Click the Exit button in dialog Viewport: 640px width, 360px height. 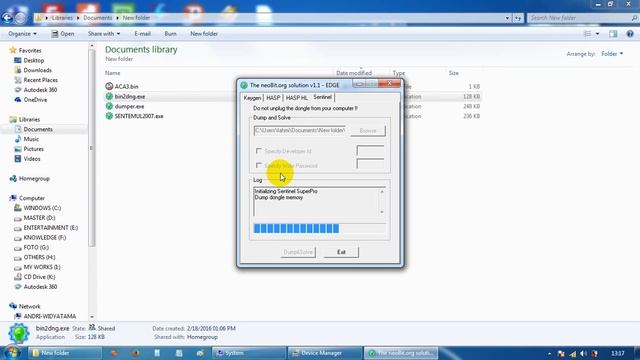pyautogui.click(x=341, y=252)
